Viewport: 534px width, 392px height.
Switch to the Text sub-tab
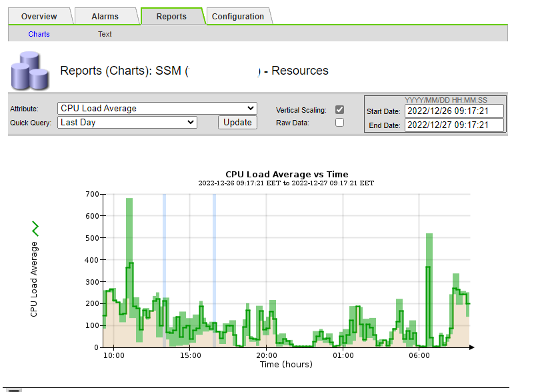click(105, 33)
